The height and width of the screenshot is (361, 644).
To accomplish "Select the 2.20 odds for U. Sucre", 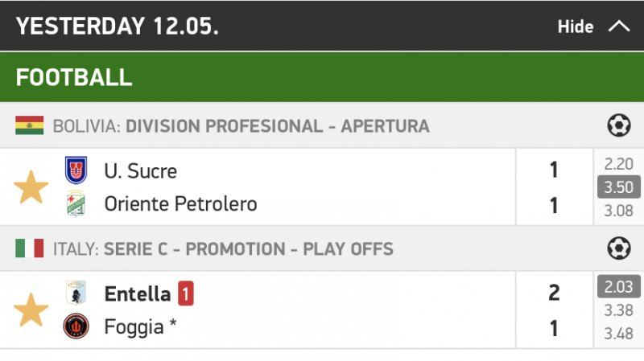I will coord(618,165).
